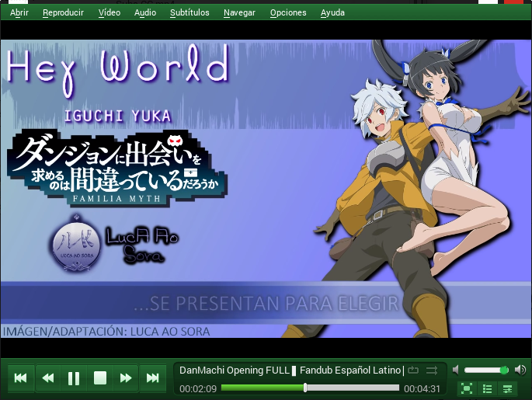Open the Opciones menu
Screen dimensions: 532x400
click(x=288, y=12)
